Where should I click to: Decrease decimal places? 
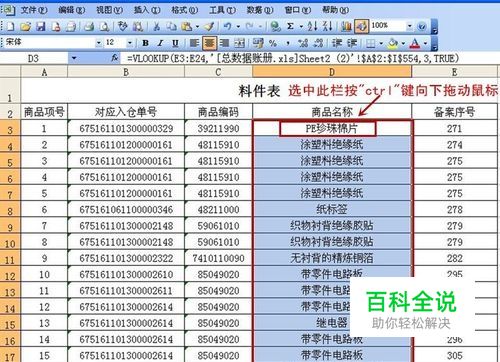point(318,43)
